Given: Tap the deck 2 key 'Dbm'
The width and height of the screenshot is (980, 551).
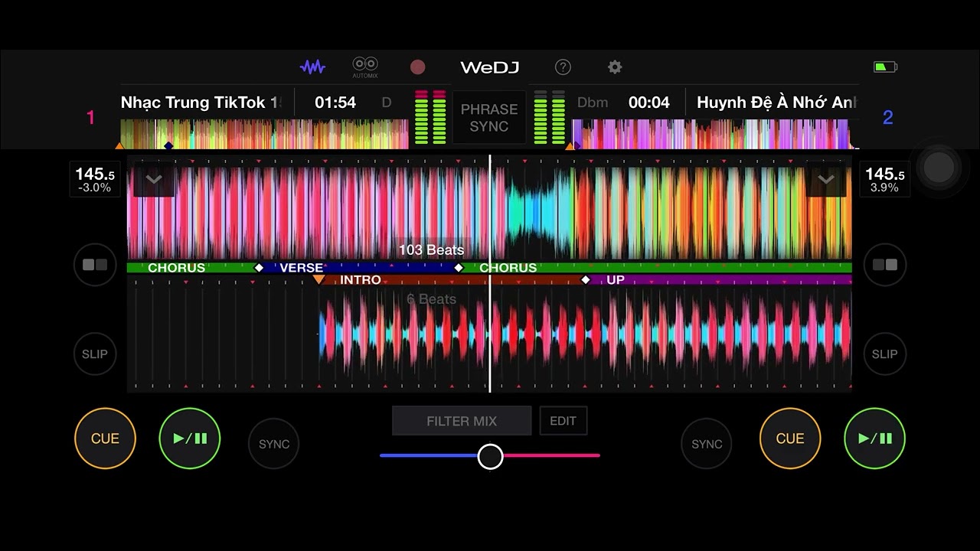Looking at the screenshot, I should 592,103.
